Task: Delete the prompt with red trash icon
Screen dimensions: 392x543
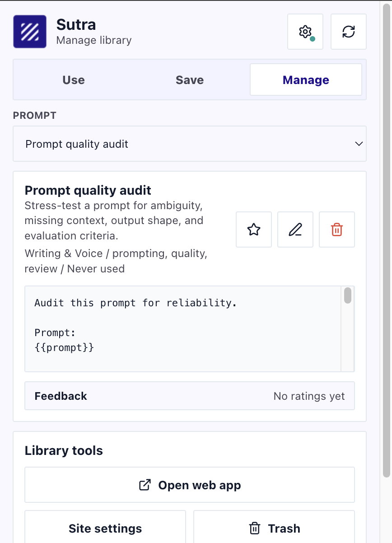Action: 337,229
